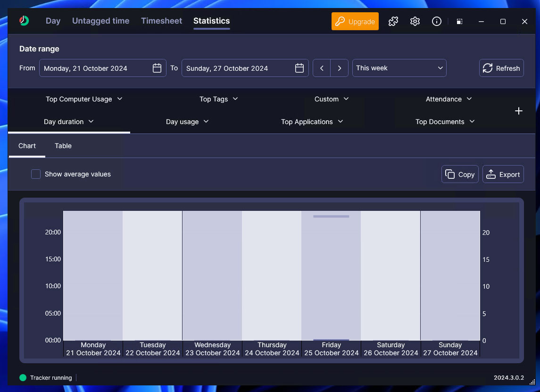Enable Show average values checkbox
Screen dimensions: 540x392
[36, 174]
